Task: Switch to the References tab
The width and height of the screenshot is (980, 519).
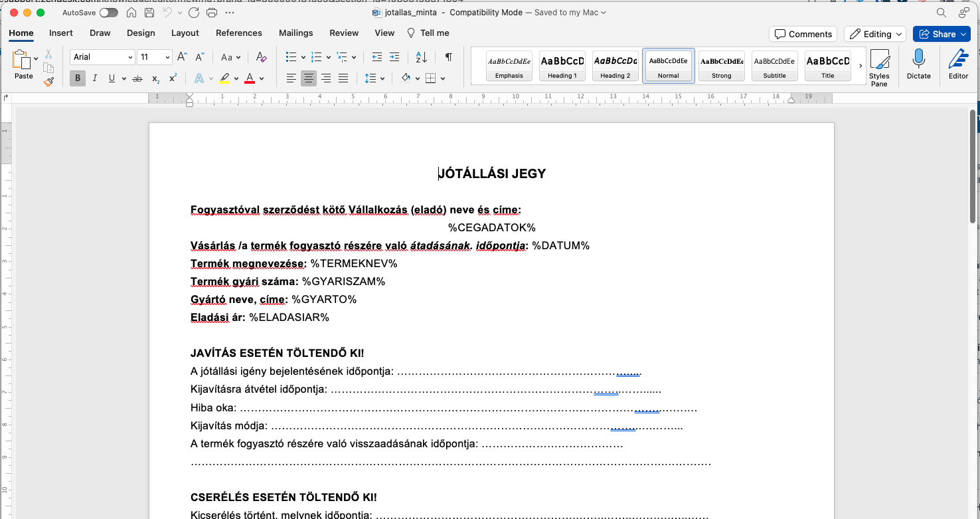Action: pos(239,33)
